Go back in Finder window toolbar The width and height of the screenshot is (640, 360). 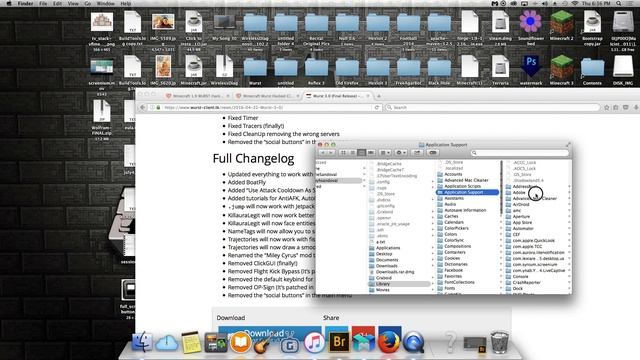click(322, 153)
